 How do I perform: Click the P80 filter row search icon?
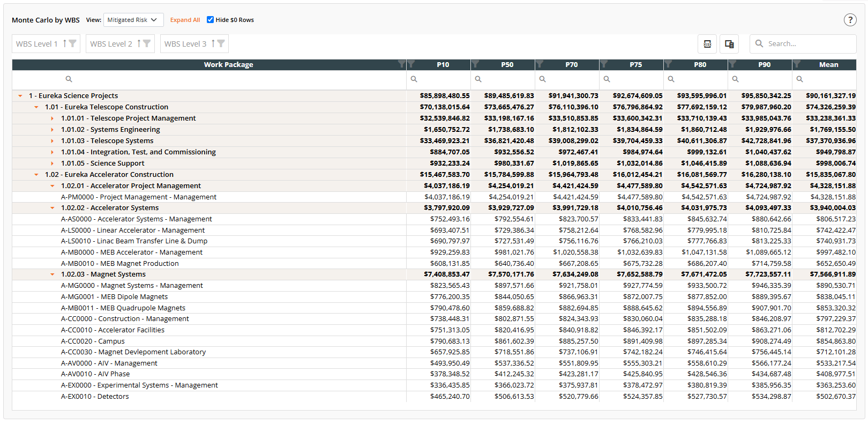(x=671, y=79)
